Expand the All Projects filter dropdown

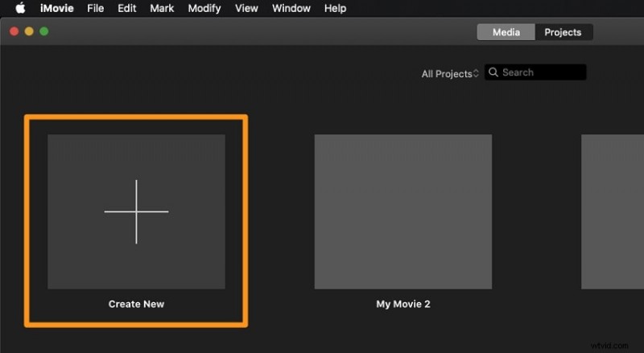click(450, 73)
